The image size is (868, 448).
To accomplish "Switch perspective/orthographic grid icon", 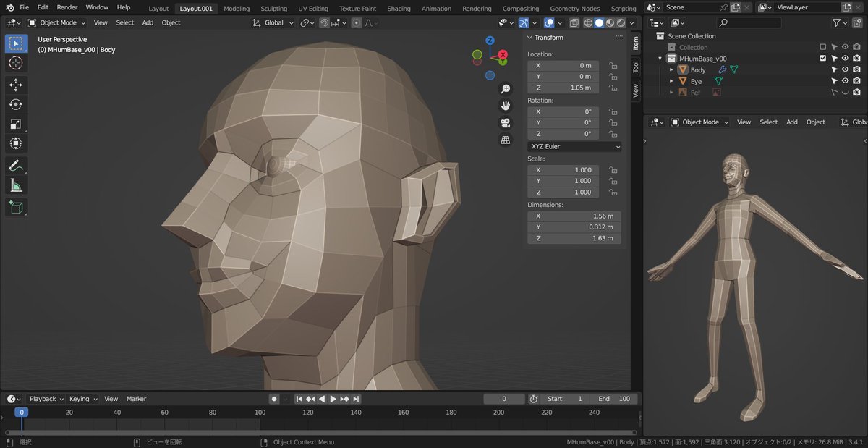I will tap(506, 140).
